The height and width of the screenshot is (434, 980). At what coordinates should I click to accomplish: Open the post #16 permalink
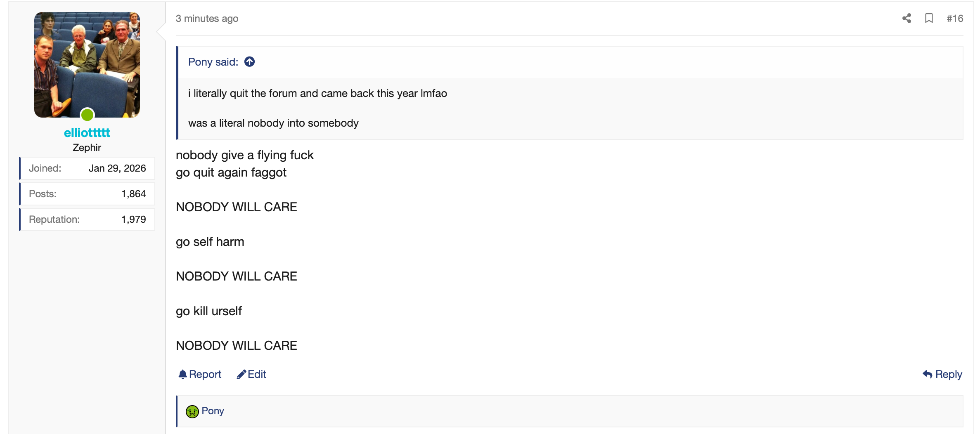pyautogui.click(x=955, y=18)
